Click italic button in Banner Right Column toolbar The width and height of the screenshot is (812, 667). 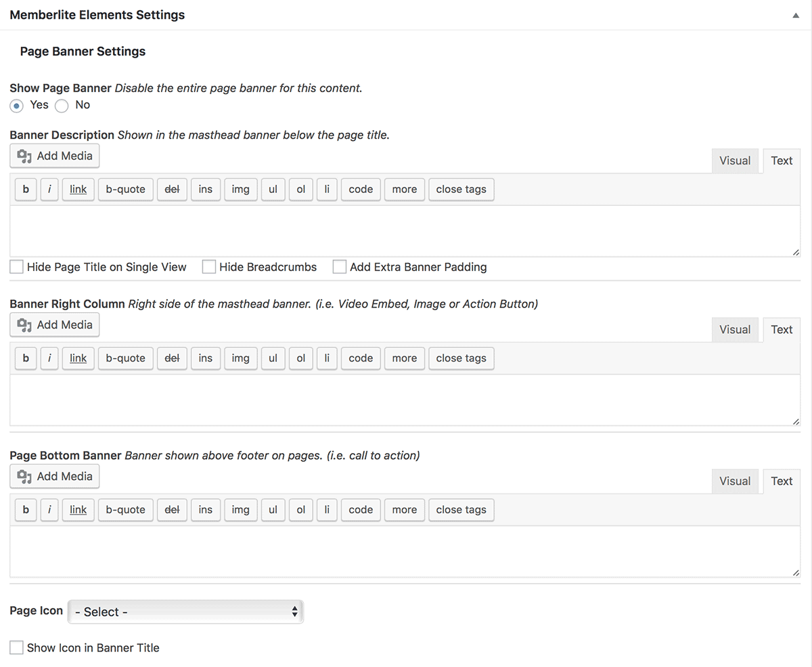[49, 358]
